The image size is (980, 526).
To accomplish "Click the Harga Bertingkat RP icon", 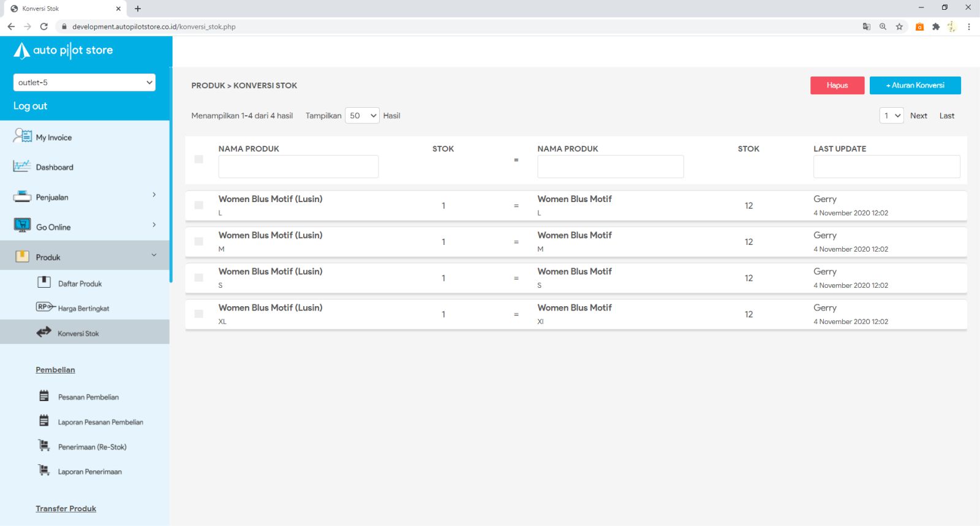I will (x=45, y=307).
